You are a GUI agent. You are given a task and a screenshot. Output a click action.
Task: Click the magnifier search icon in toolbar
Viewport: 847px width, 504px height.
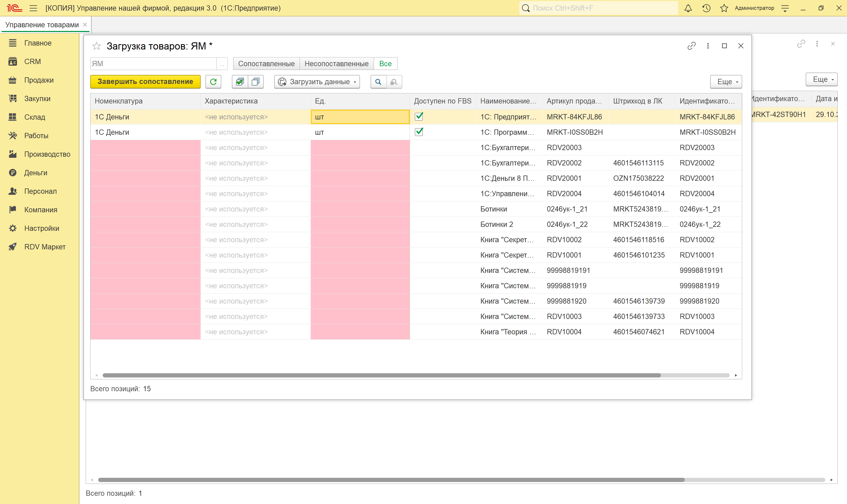coord(378,82)
